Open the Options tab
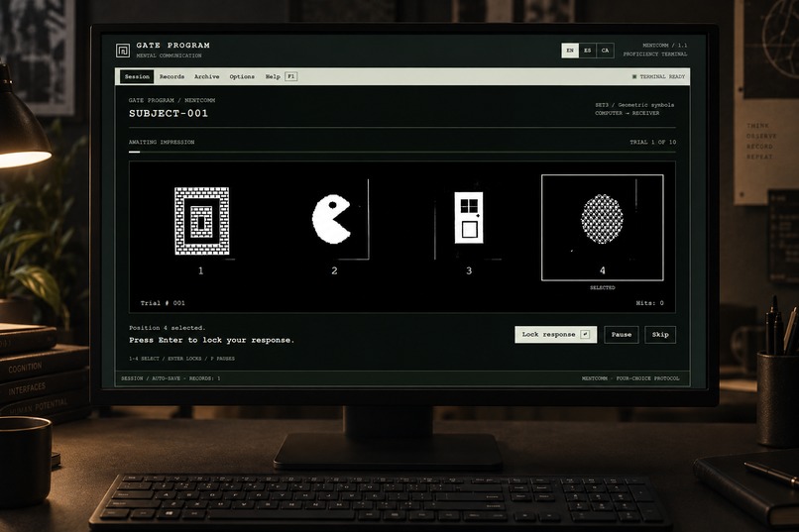Image resolution: width=799 pixels, height=532 pixels. (242, 76)
